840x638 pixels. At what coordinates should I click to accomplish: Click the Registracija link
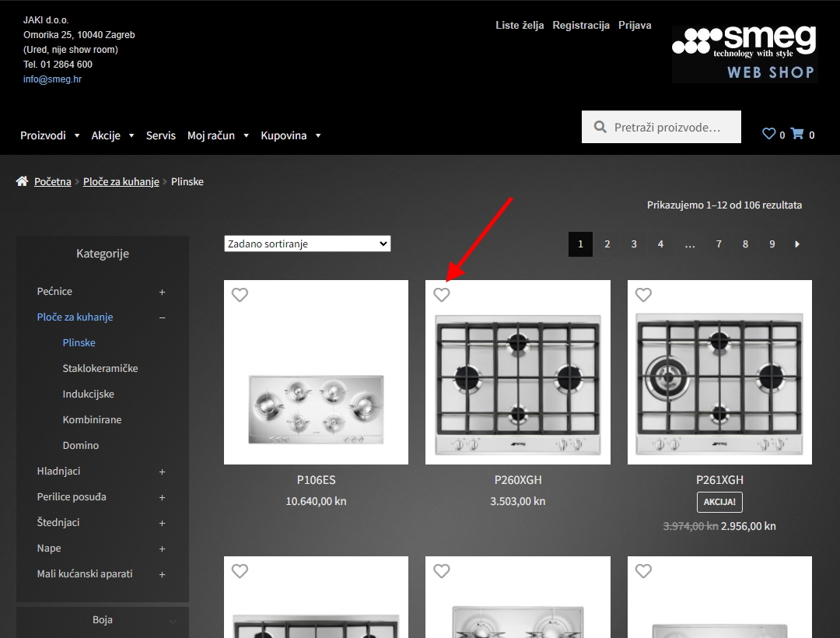(580, 25)
